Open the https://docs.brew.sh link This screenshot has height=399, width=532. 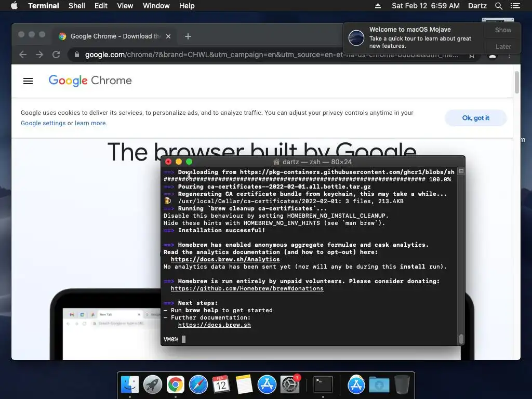215,325
